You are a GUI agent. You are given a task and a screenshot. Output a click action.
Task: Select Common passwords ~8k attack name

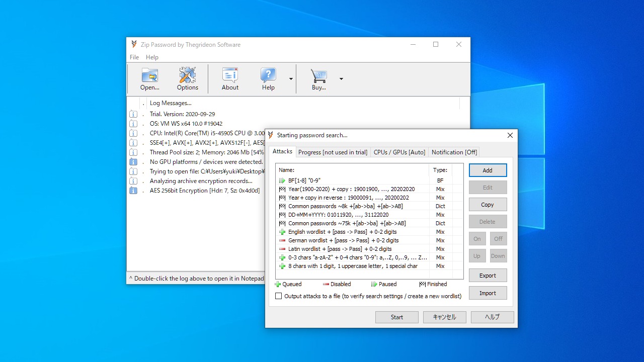tap(346, 206)
